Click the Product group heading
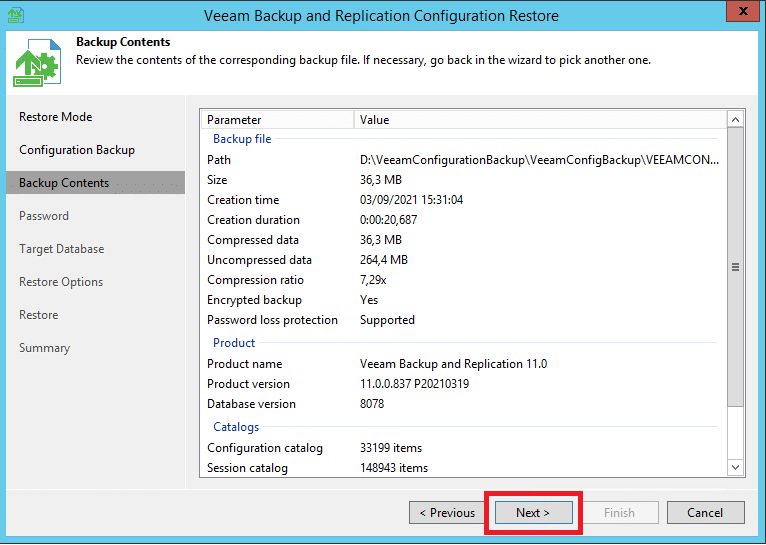Screen dimensions: 766x545 [234, 343]
